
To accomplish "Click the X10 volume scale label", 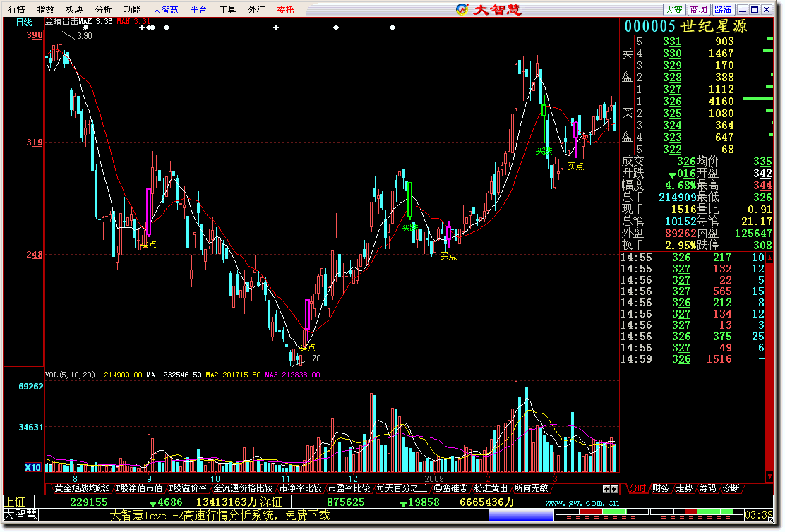I will [33, 467].
